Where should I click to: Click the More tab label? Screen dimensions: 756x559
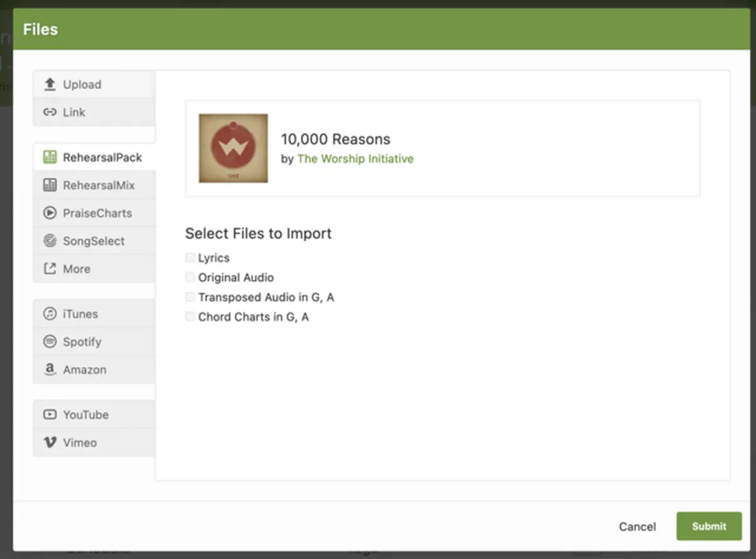point(76,268)
